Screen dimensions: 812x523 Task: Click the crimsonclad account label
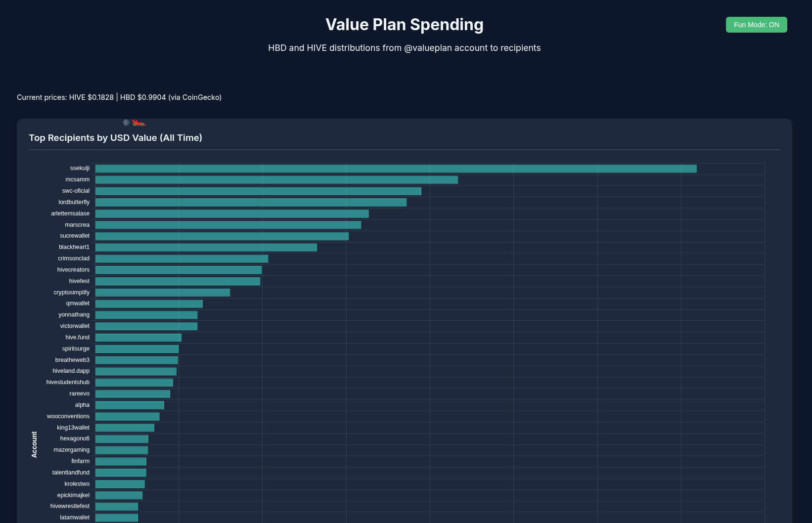click(74, 259)
